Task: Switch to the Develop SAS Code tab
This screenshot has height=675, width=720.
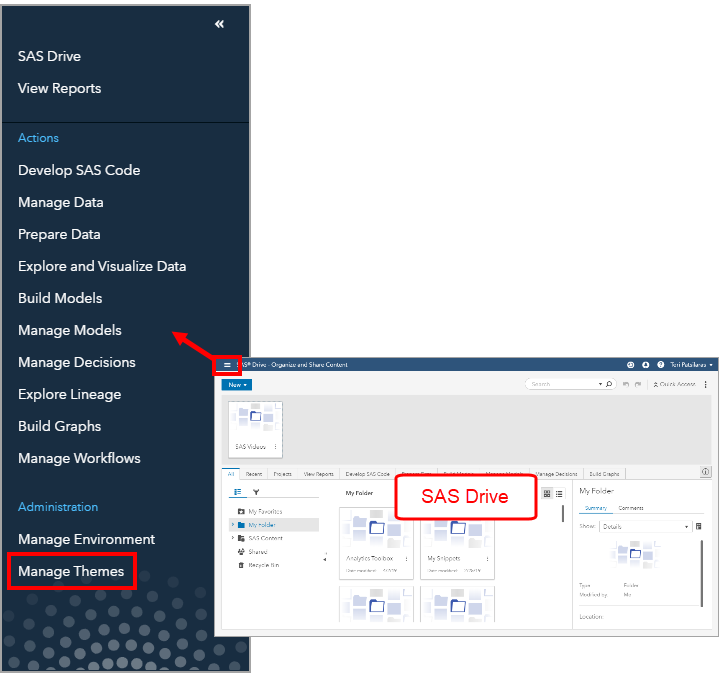Action: [367, 474]
